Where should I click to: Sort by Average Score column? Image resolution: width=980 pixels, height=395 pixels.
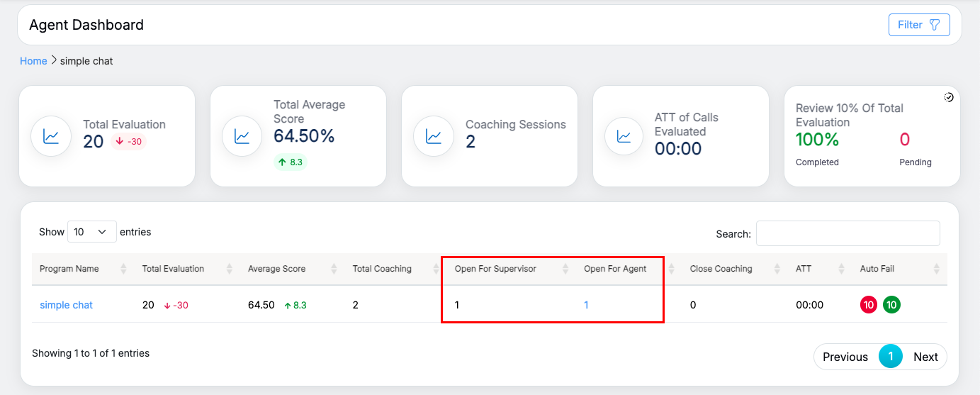pos(334,269)
